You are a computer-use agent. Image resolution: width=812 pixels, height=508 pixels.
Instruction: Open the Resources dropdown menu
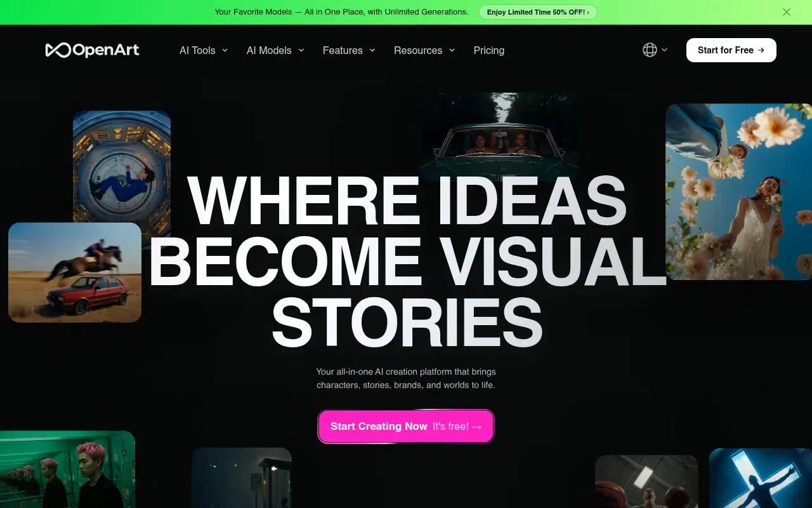(424, 50)
